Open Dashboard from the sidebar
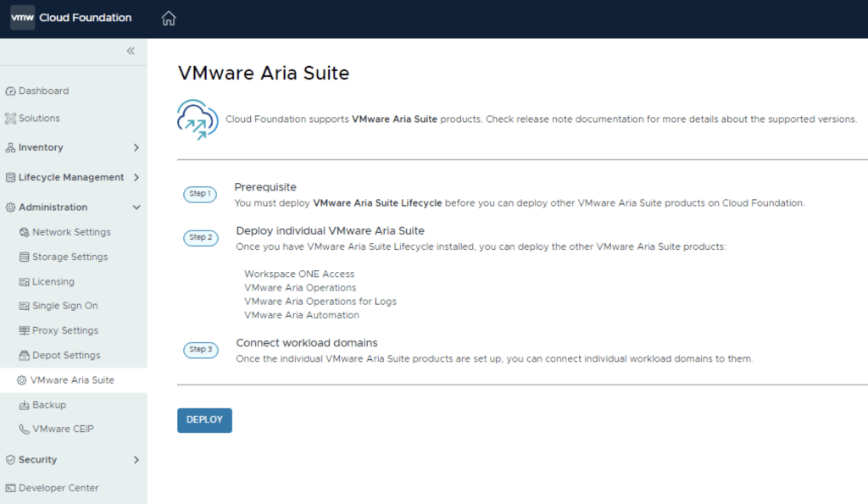 click(43, 91)
